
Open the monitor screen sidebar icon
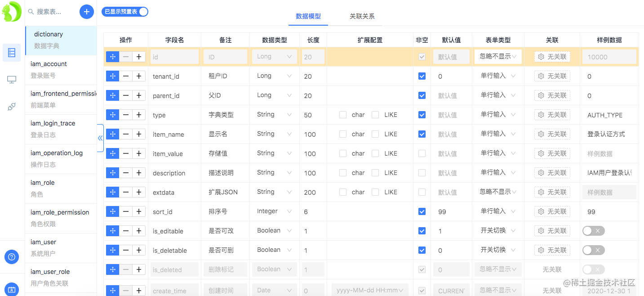point(12,80)
